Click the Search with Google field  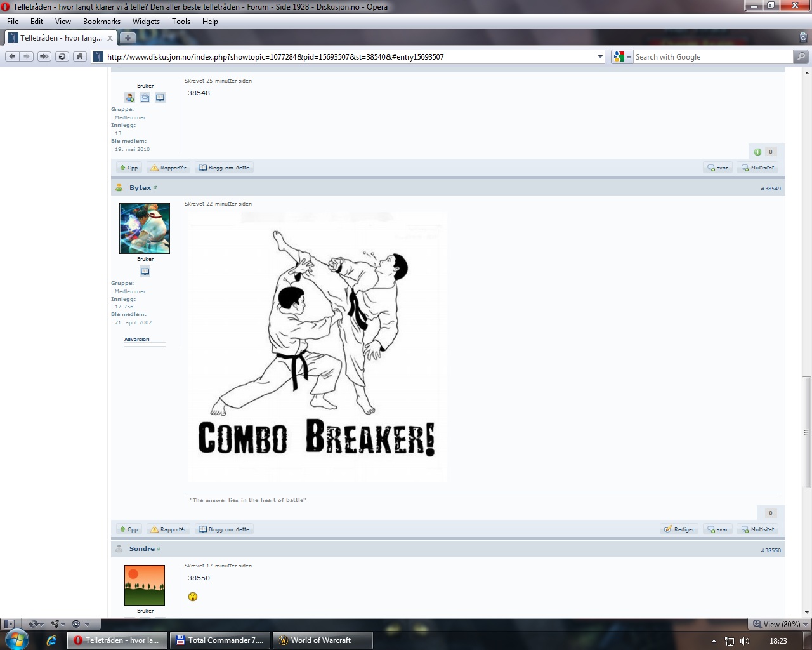[x=713, y=56]
